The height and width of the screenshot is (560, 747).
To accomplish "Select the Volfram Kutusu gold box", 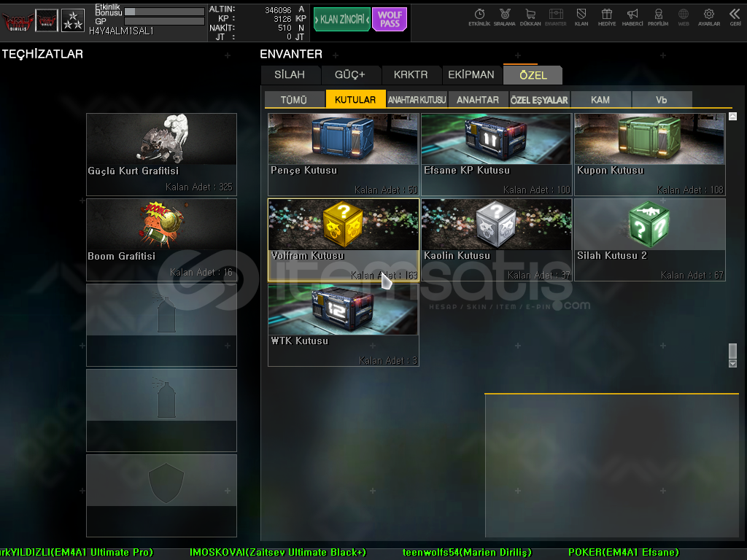I will coord(344,240).
